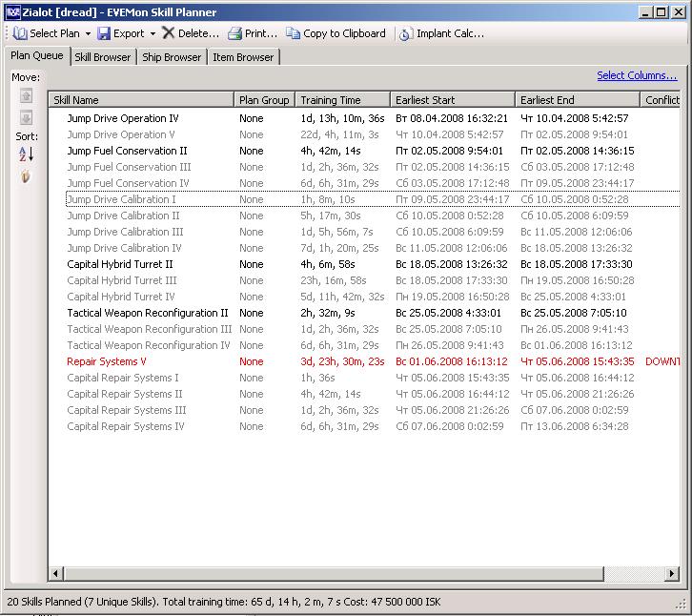Move selected skill down with arrow button
The image size is (692, 616).
(x=26, y=118)
